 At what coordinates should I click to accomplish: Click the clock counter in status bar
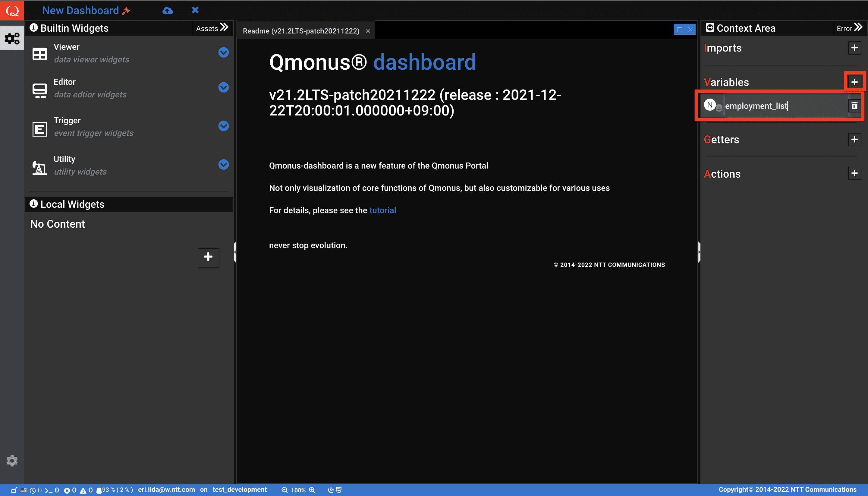tap(36, 490)
